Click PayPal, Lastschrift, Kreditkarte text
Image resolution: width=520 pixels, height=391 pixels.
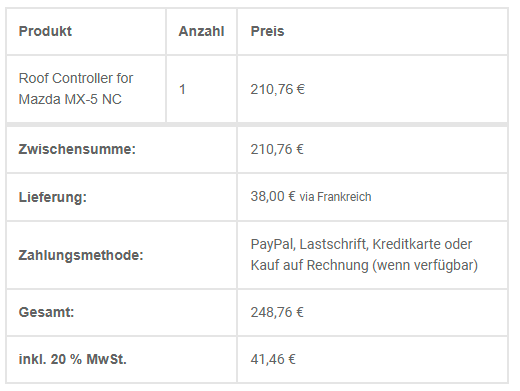click(x=340, y=244)
